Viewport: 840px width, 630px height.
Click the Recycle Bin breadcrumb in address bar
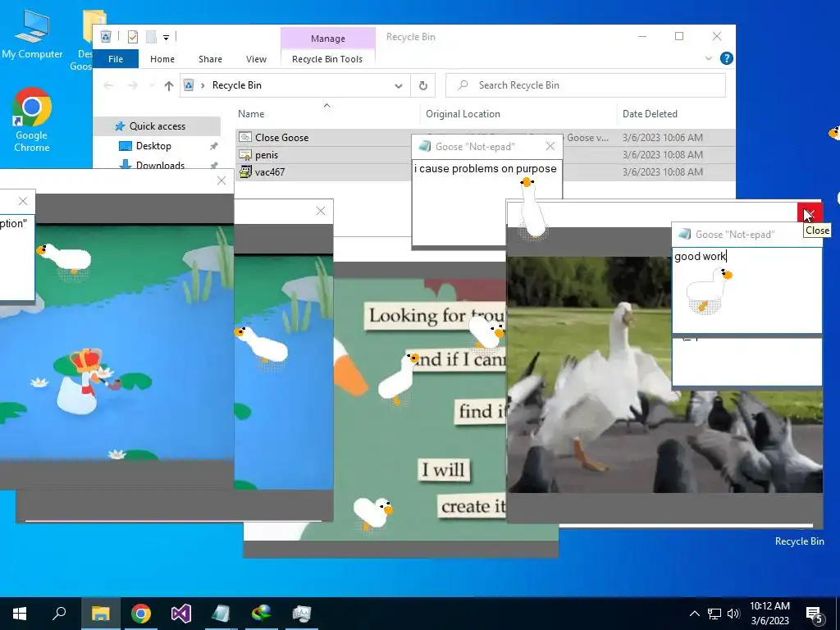coord(237,85)
